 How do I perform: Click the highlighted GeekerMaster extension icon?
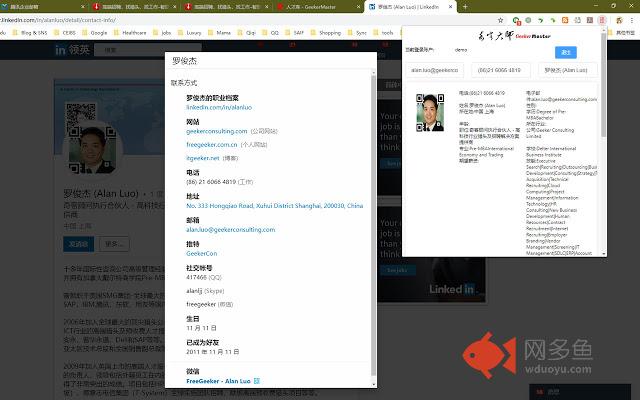pos(602,20)
